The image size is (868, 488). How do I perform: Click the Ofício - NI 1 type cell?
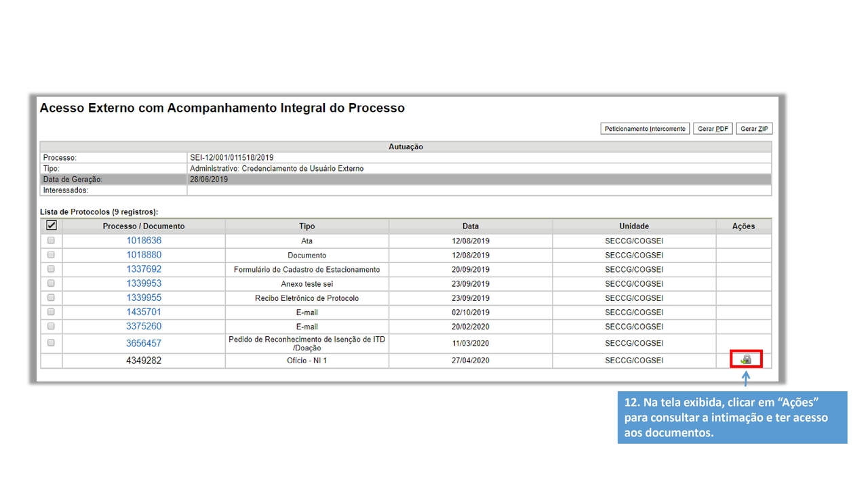click(x=307, y=361)
